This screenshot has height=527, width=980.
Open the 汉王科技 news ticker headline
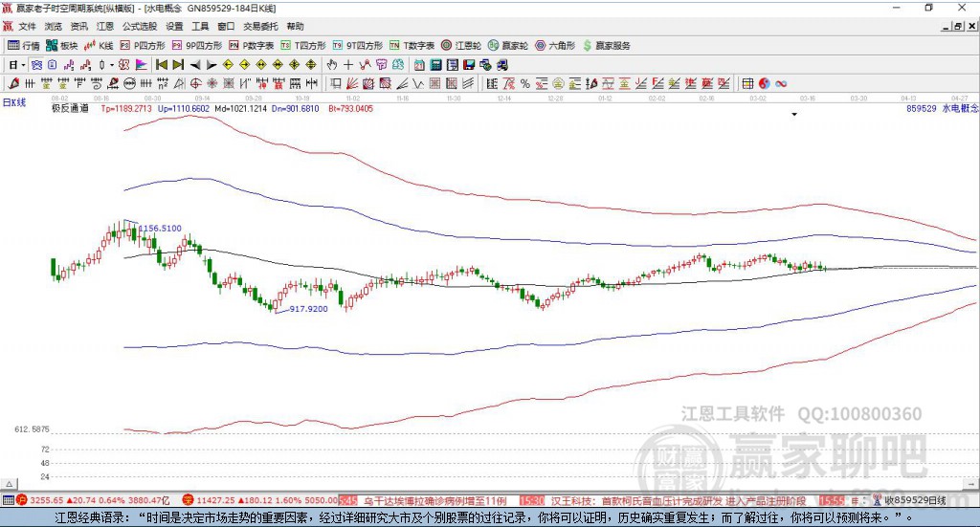(679, 501)
